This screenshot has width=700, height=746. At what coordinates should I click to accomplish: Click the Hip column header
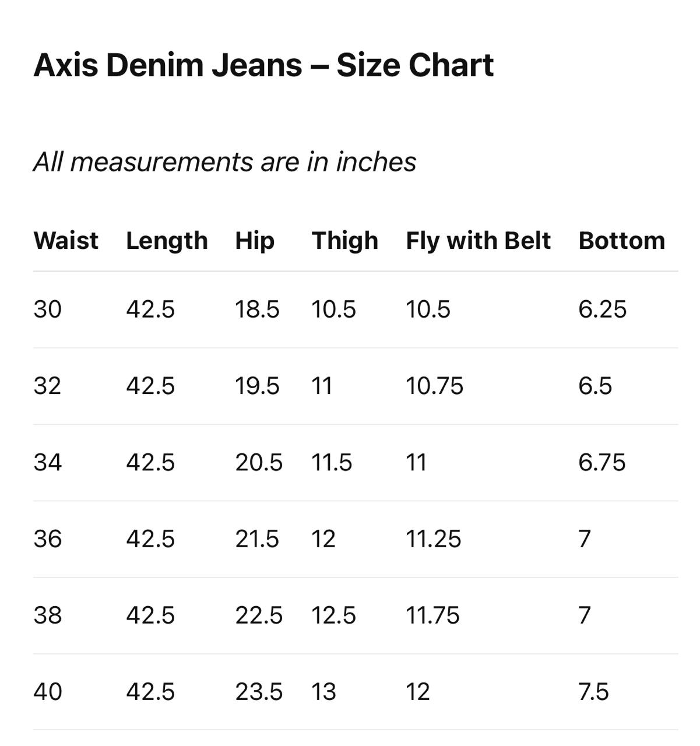coord(255,241)
